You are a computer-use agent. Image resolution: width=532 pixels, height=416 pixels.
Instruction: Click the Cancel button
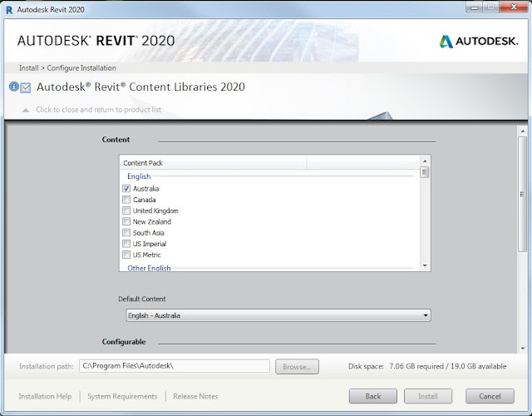[x=490, y=396]
